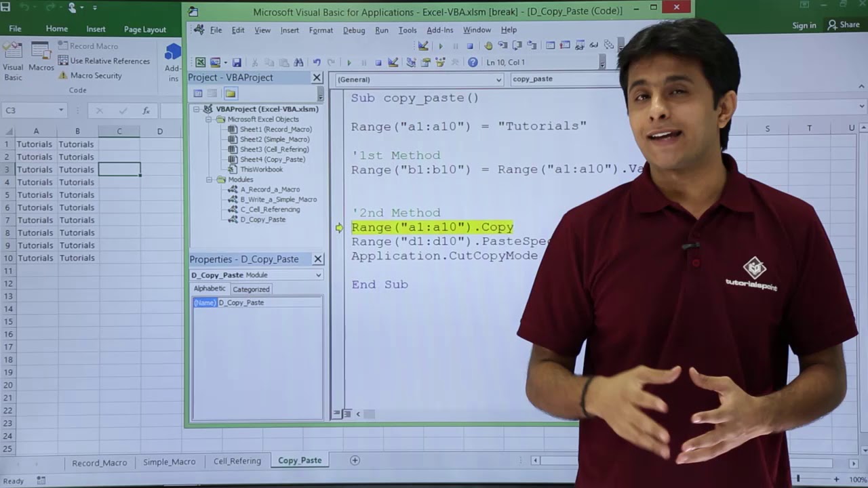The width and height of the screenshot is (868, 488).
Task: Undo with the Standard toolbar arrow
Action: coord(317,62)
